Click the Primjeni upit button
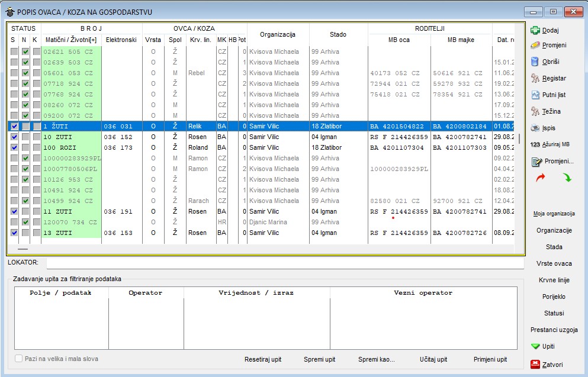Image resolution: width=588 pixels, height=377 pixels. click(x=490, y=359)
